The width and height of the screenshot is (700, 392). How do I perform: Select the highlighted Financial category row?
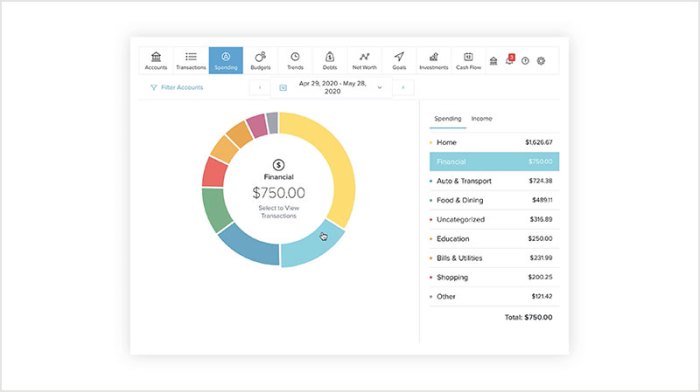pyautogui.click(x=494, y=162)
